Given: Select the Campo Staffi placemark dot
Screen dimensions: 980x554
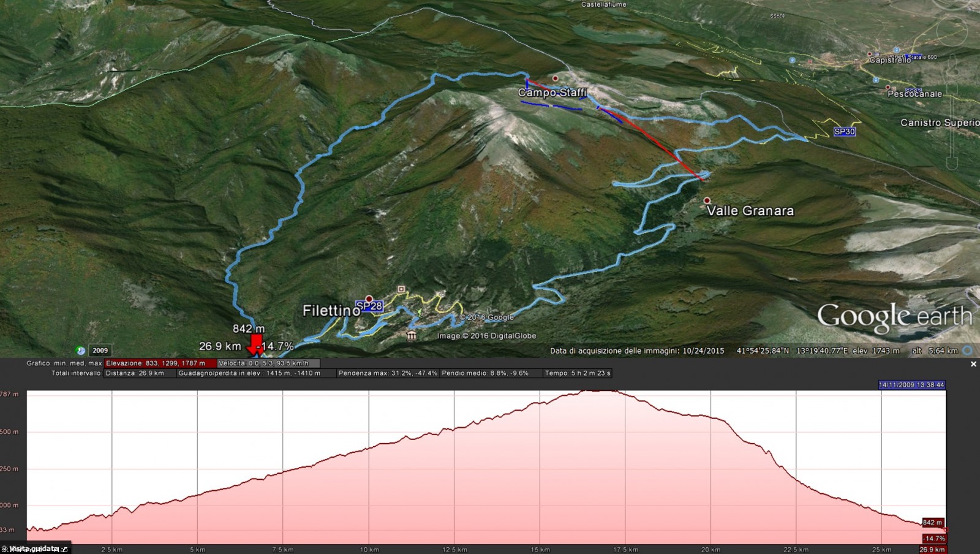Looking at the screenshot, I should (555, 78).
